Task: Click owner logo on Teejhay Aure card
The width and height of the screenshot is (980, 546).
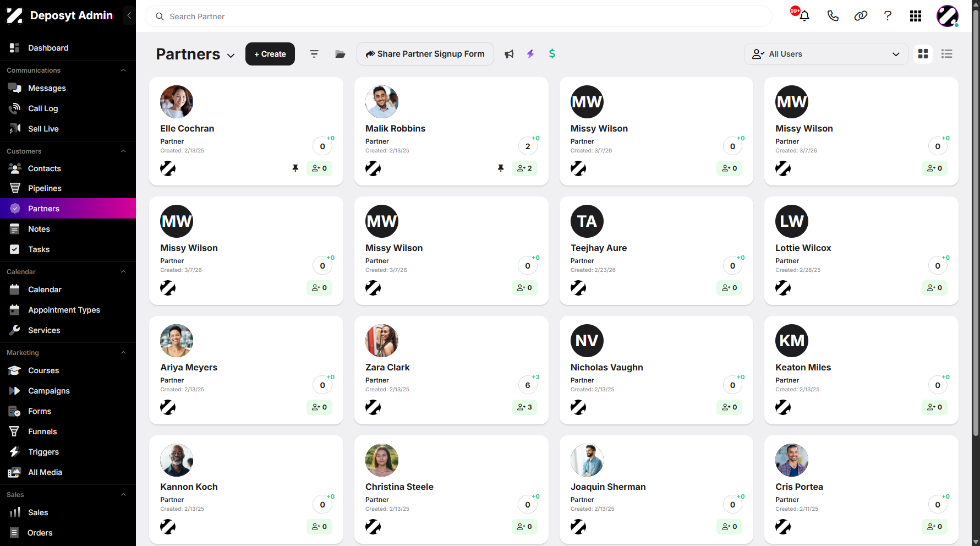Action: click(x=578, y=288)
